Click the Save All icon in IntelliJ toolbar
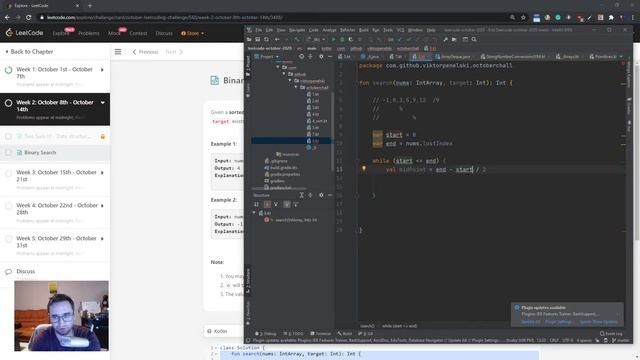640x360 pixels. [258, 40]
